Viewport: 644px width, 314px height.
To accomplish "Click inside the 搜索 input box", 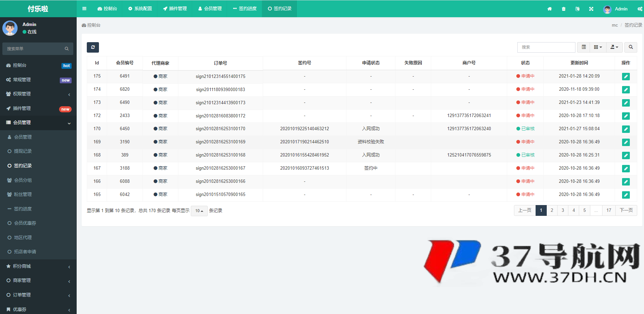I will (x=546, y=47).
